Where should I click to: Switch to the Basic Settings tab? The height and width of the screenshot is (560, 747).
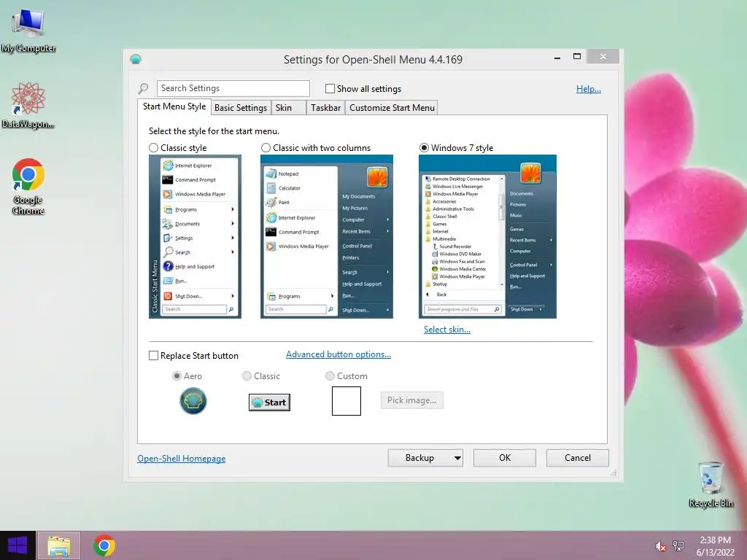click(241, 108)
